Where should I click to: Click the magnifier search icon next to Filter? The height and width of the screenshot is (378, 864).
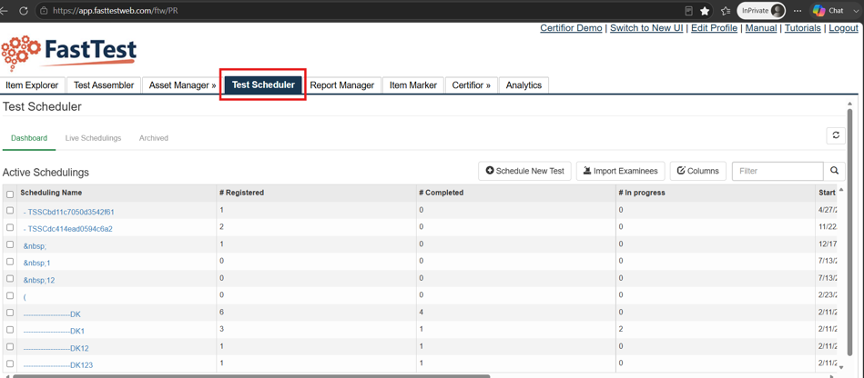[834, 171]
